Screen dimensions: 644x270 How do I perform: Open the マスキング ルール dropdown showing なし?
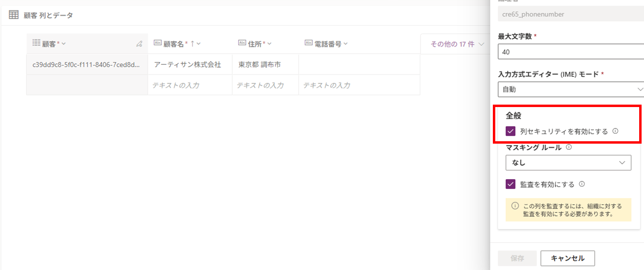pos(568,163)
